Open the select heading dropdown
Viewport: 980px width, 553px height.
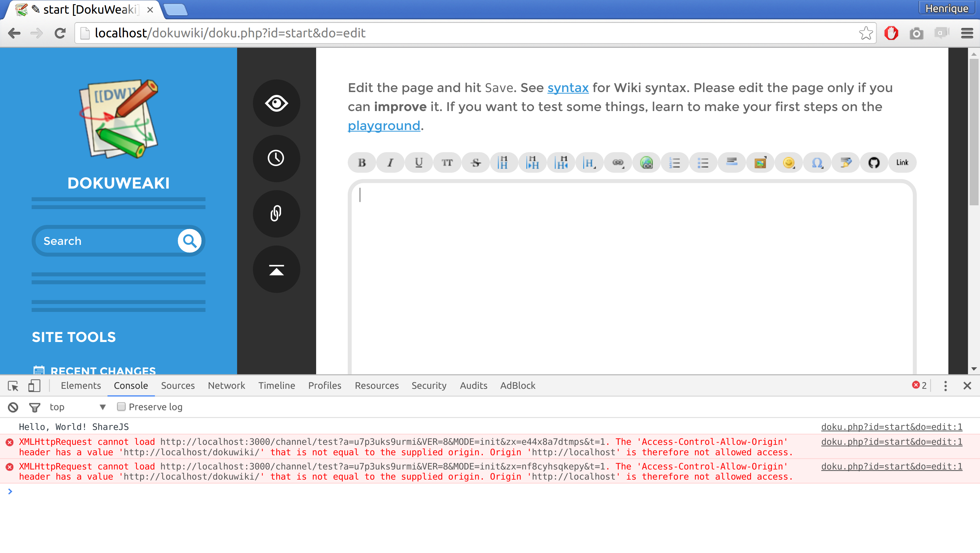pyautogui.click(x=589, y=163)
